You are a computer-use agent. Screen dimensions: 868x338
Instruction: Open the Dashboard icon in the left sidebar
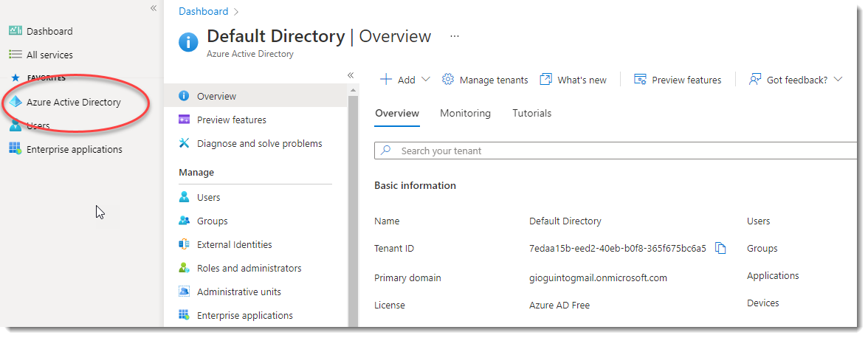coord(15,31)
